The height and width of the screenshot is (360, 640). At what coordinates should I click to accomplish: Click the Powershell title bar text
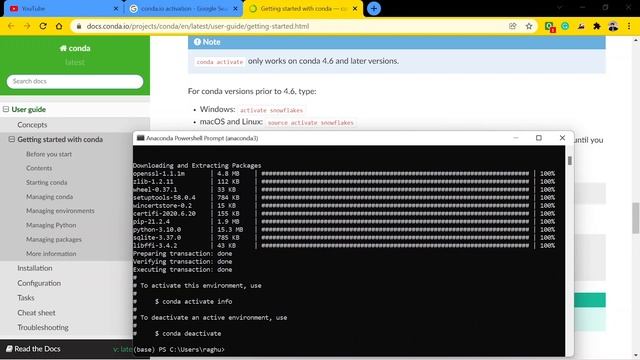202,138
